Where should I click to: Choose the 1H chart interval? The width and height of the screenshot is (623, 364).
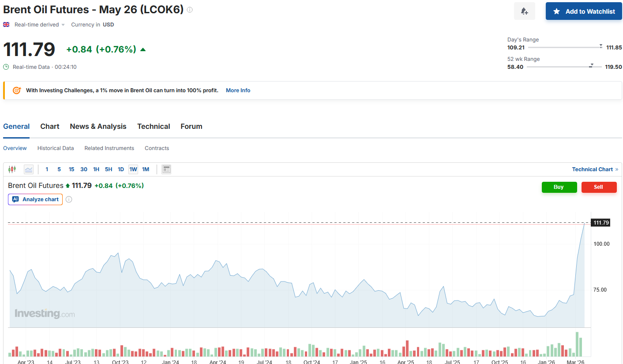[x=96, y=169]
